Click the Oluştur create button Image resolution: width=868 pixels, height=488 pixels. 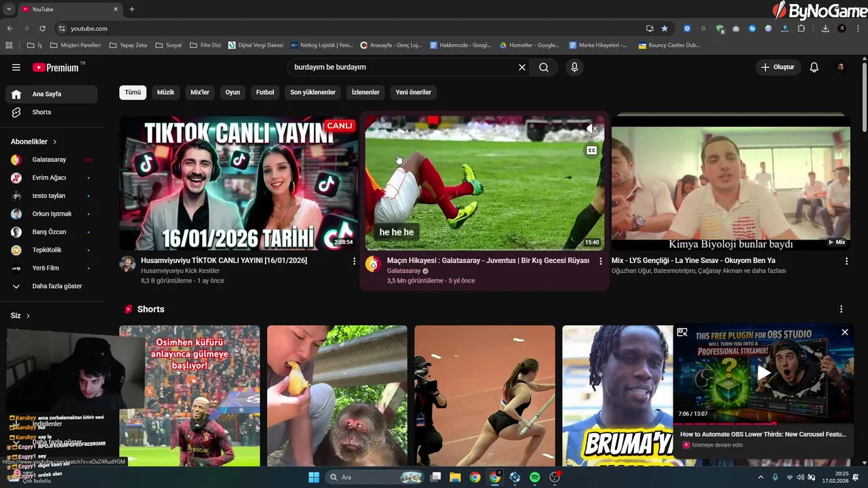click(x=778, y=67)
